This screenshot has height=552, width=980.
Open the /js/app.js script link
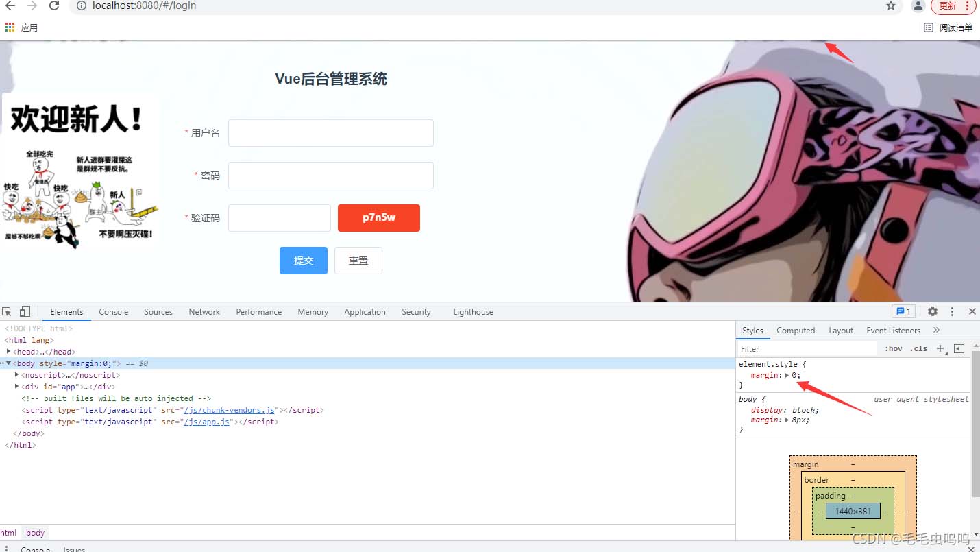[x=206, y=422]
